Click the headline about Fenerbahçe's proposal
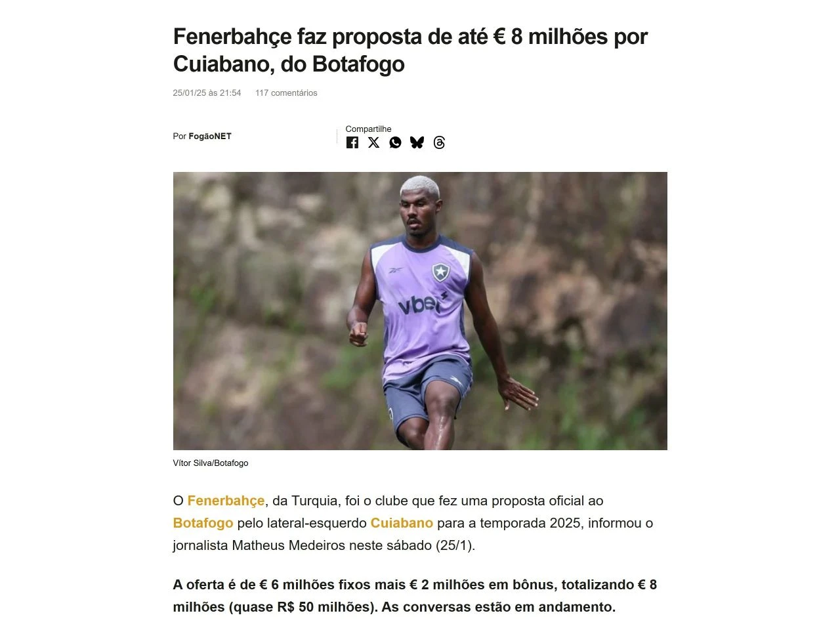 coord(410,50)
